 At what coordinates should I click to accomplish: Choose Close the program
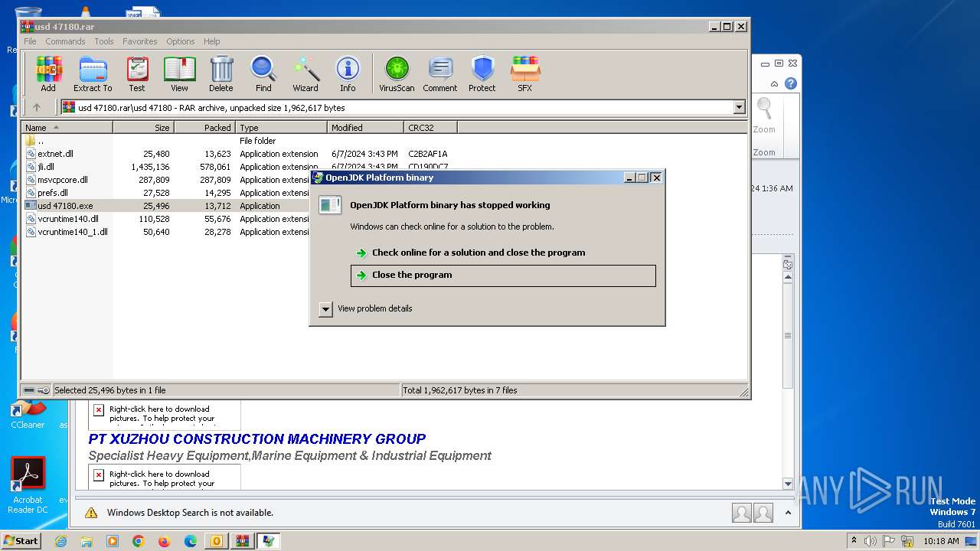pyautogui.click(x=503, y=275)
